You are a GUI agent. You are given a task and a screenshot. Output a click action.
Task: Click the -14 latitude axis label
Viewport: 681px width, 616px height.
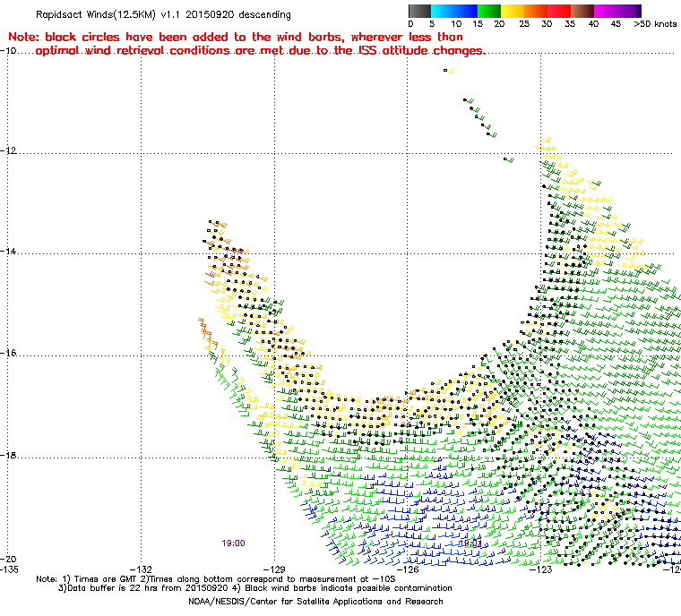click(x=8, y=252)
